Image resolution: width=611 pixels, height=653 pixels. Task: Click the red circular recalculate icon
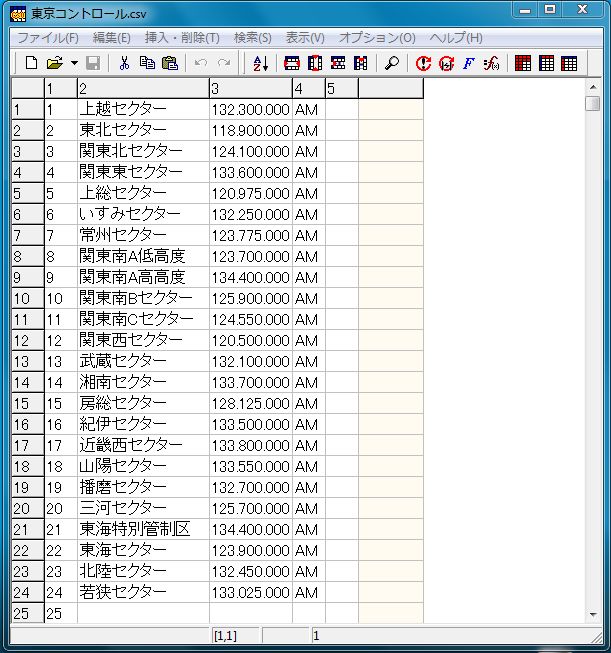point(446,63)
